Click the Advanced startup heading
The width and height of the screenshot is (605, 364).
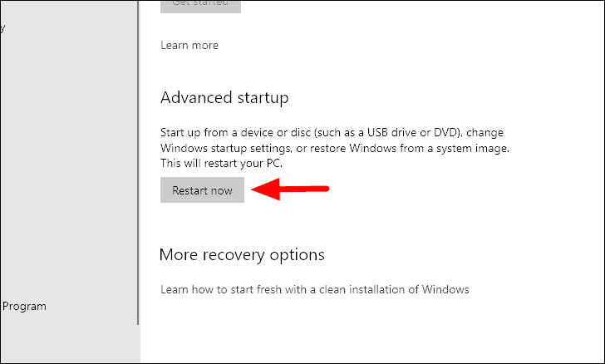click(224, 98)
